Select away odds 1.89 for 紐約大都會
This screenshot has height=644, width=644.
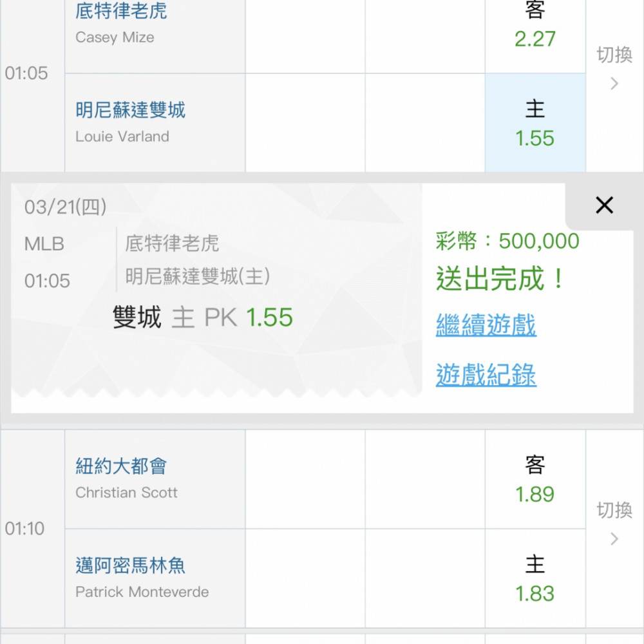click(535, 480)
